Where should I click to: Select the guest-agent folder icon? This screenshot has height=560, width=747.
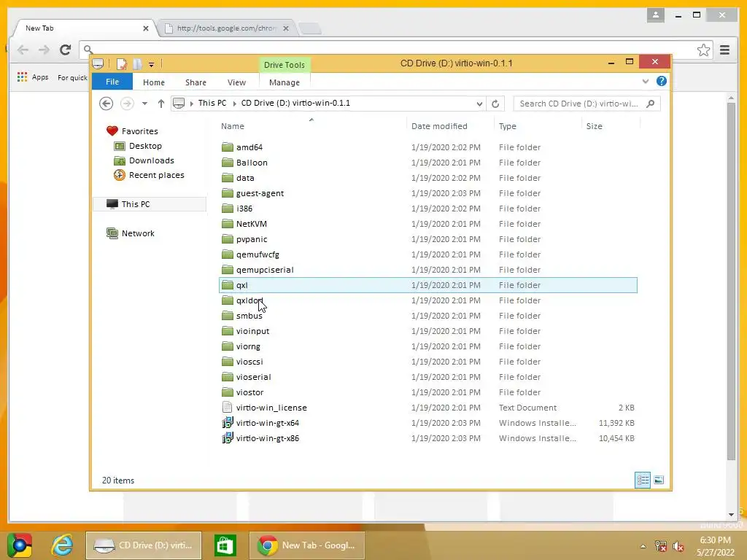228,192
